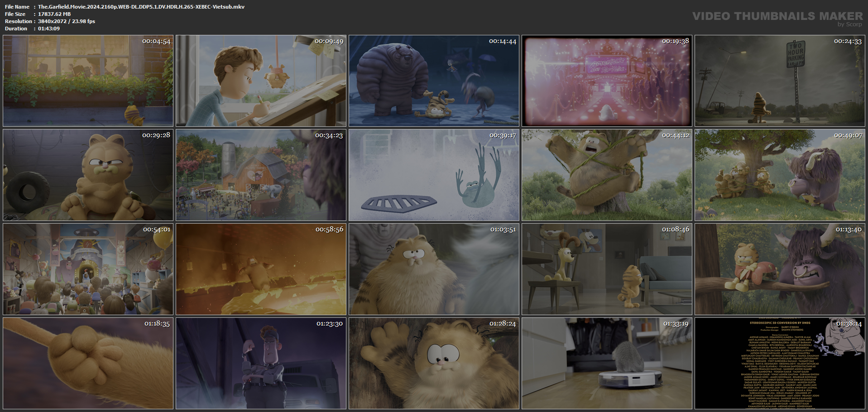The width and height of the screenshot is (868, 412).
Task: Choose the credits frame at 01:38:14
Action: pos(780,363)
